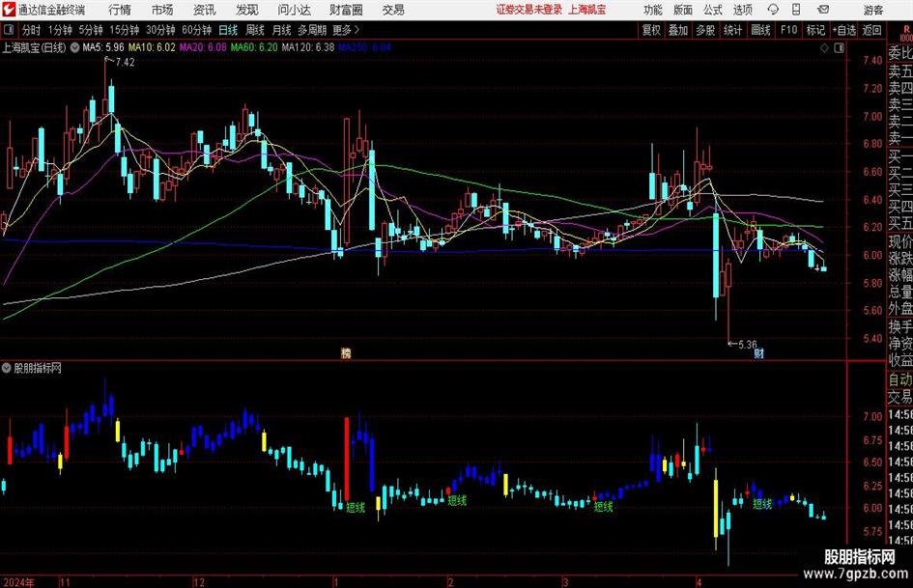Click the 返回 back button
Viewport: 913px width, 588px height.
pos(871,30)
